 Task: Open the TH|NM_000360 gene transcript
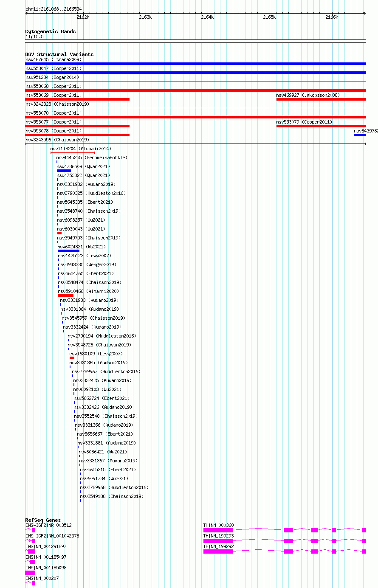click(x=285, y=530)
